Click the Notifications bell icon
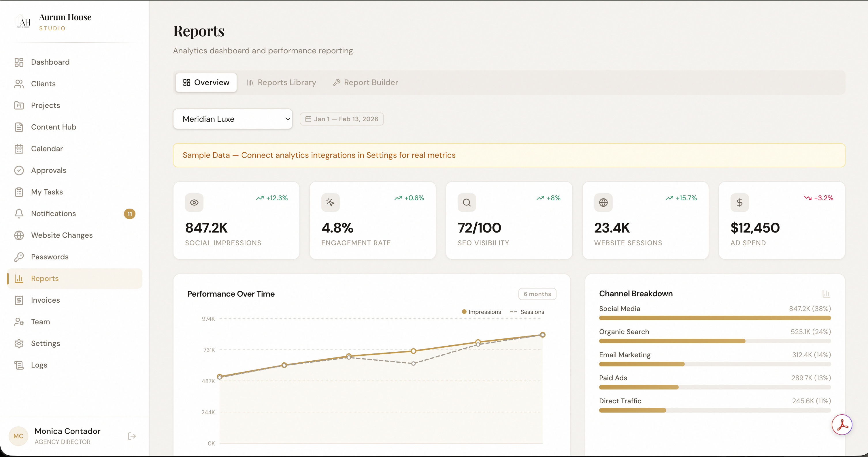Screen dimensions: 868x457 pos(19,213)
